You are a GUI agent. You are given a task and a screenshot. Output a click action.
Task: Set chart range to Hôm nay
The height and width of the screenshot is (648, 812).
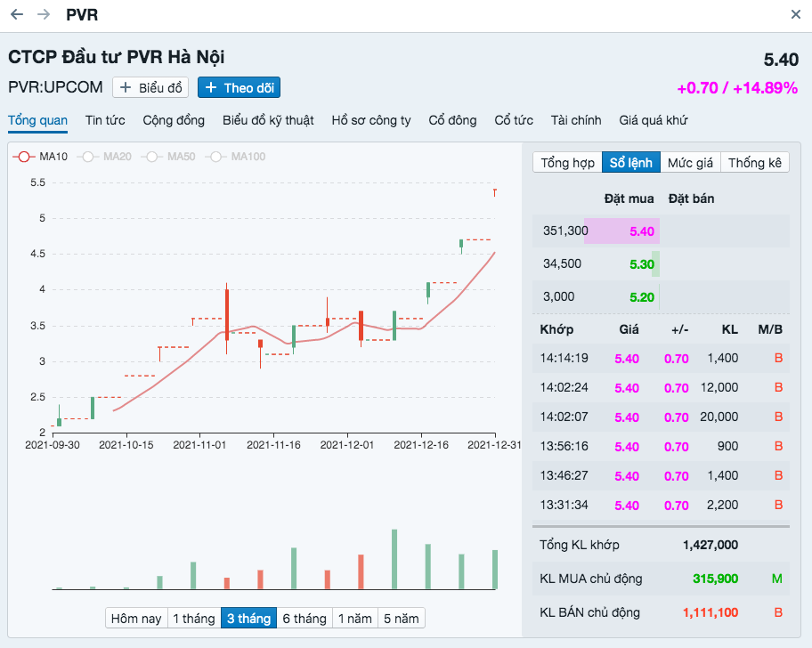point(137,618)
